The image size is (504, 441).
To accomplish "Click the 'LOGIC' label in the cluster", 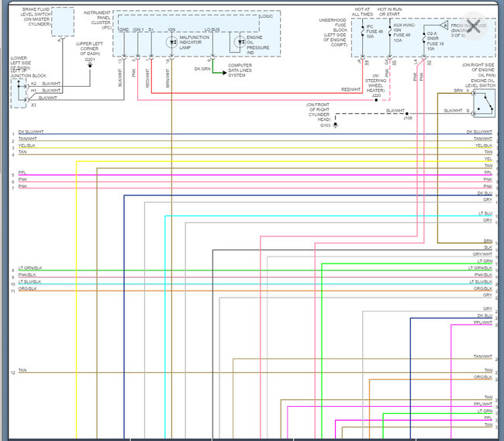I will pos(266,16).
